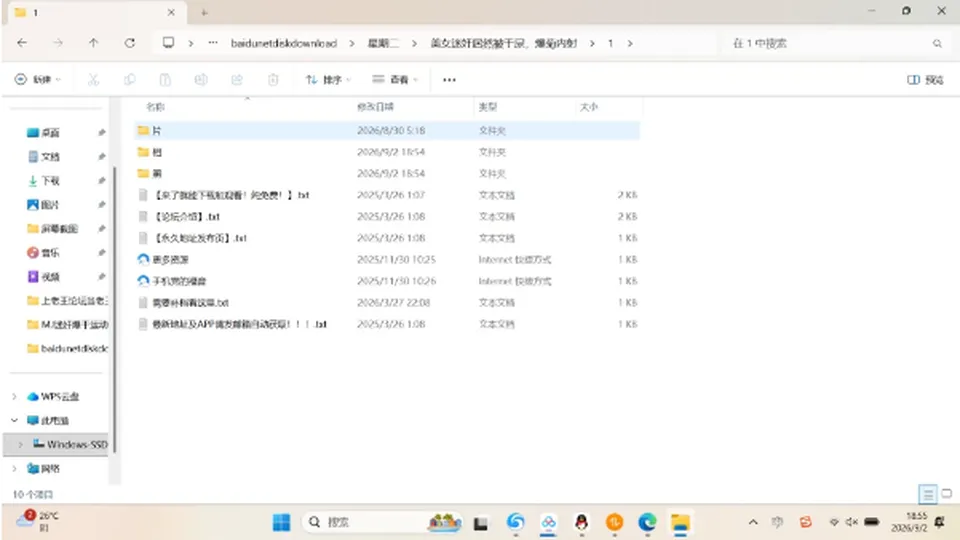
Task: Open the toolbar See more ellipsis menu
Action: [449, 80]
